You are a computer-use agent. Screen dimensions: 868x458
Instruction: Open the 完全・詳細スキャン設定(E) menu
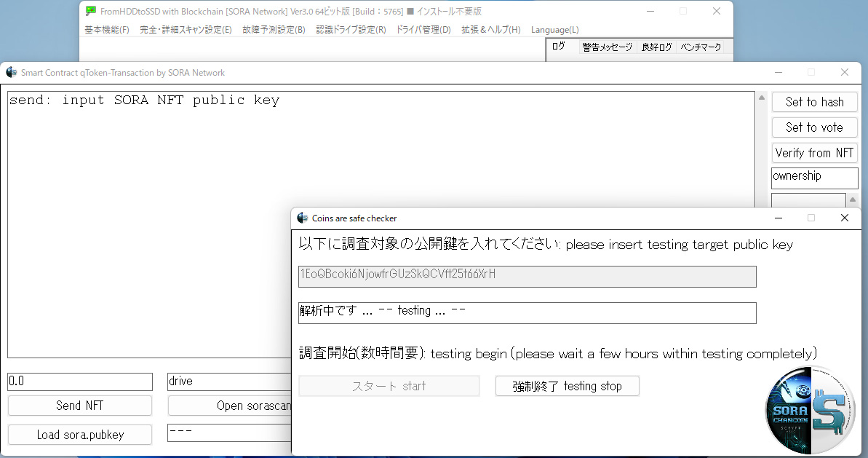point(186,29)
